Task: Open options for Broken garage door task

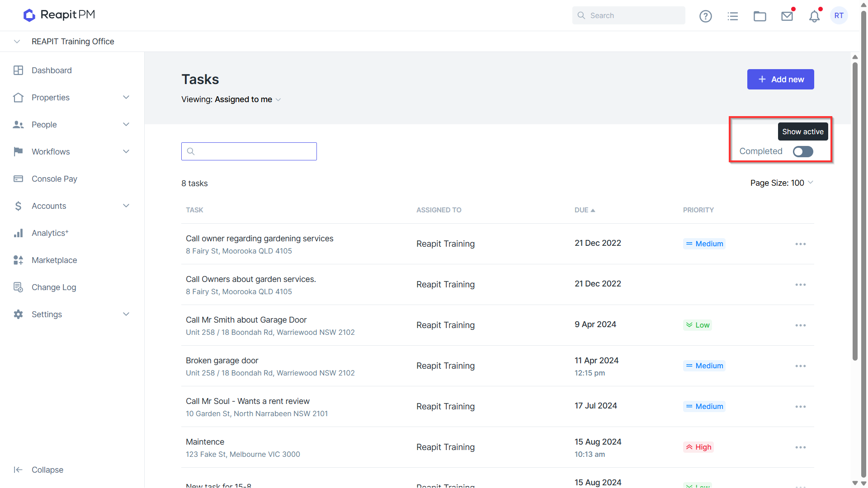Action: (801, 366)
